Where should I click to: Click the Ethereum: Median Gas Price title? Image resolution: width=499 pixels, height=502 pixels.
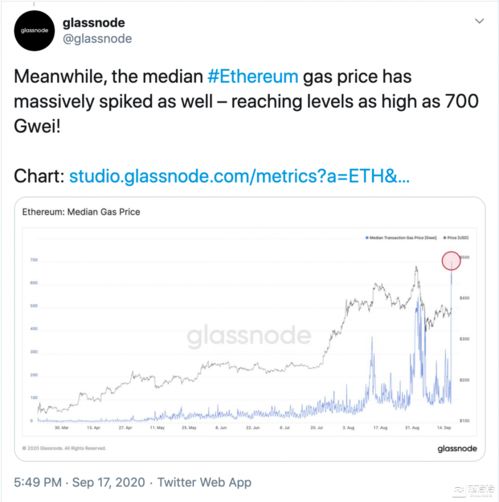click(81, 212)
